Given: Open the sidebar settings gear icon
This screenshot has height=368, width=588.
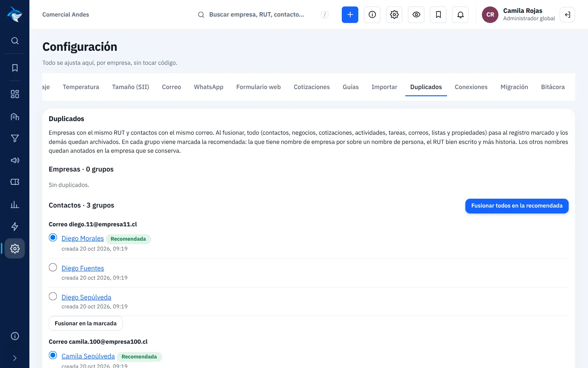Looking at the screenshot, I should tap(15, 248).
